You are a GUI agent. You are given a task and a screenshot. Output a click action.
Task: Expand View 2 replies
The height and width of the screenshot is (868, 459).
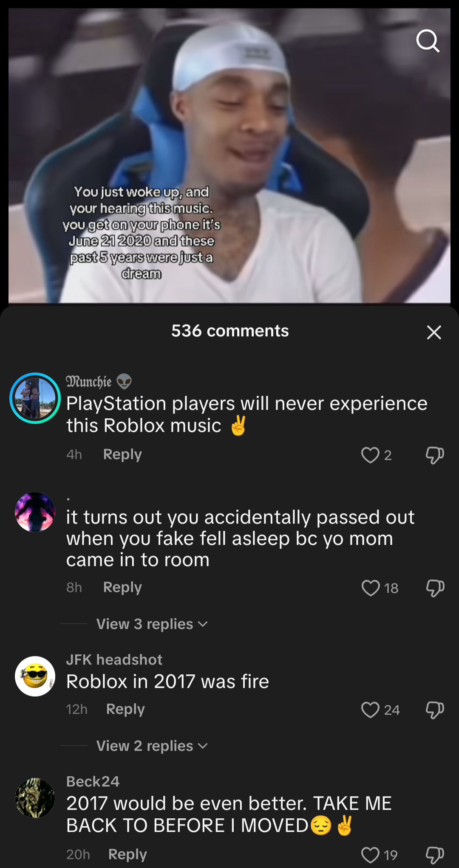coord(152,746)
